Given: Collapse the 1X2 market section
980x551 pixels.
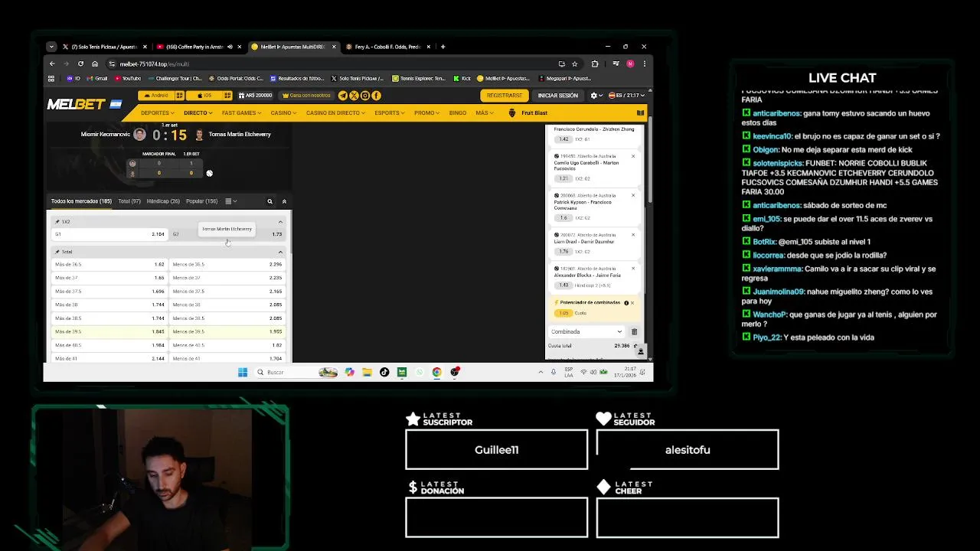Looking at the screenshot, I should 280,222.
